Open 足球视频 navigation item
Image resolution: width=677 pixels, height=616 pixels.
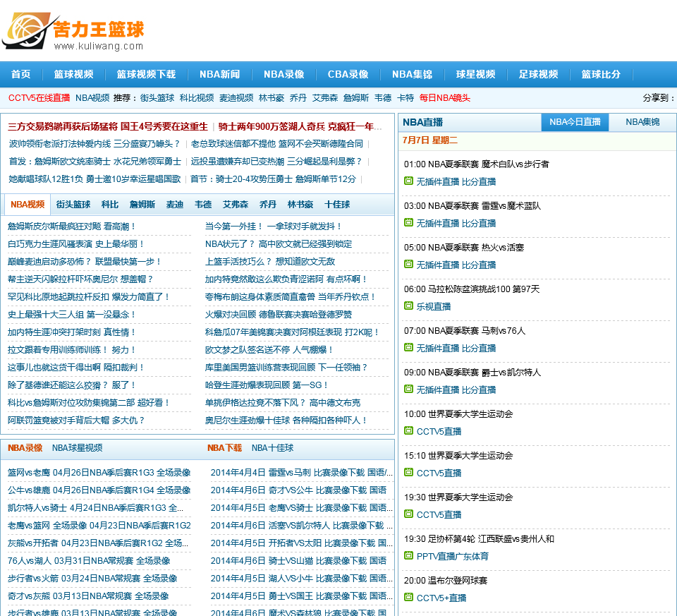click(538, 74)
